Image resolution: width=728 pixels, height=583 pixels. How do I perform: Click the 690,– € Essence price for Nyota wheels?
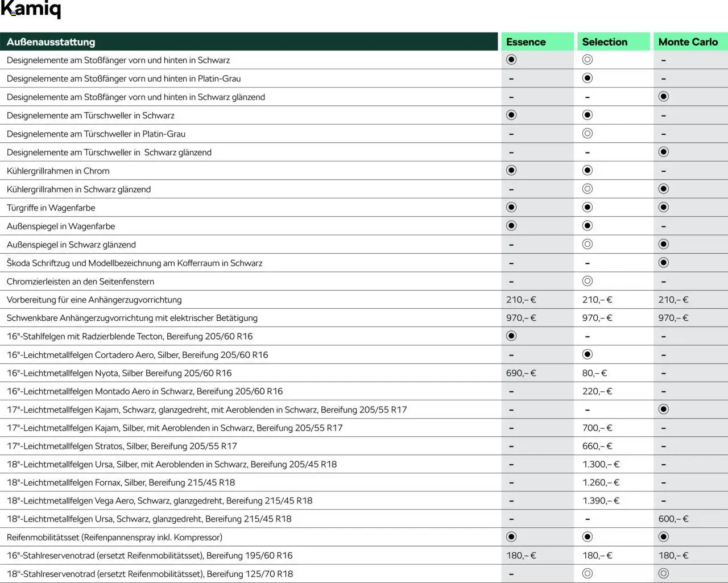click(521, 373)
